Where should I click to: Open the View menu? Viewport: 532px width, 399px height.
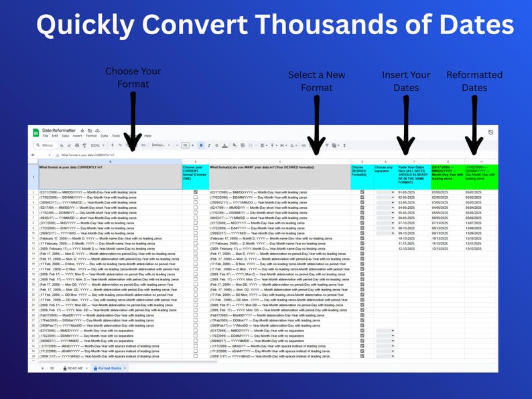tap(65, 136)
